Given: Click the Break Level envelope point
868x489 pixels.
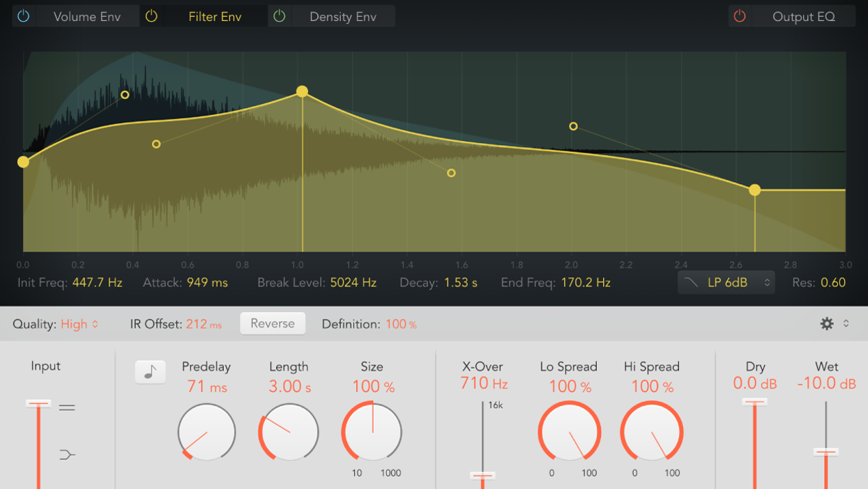Looking at the screenshot, I should click(302, 91).
